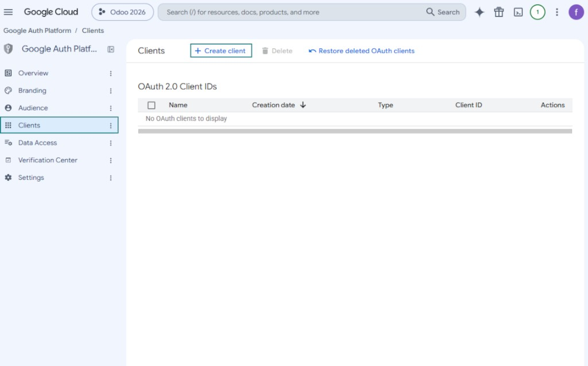Click the Search button in the search bar
This screenshot has width=588, height=366.
443,12
